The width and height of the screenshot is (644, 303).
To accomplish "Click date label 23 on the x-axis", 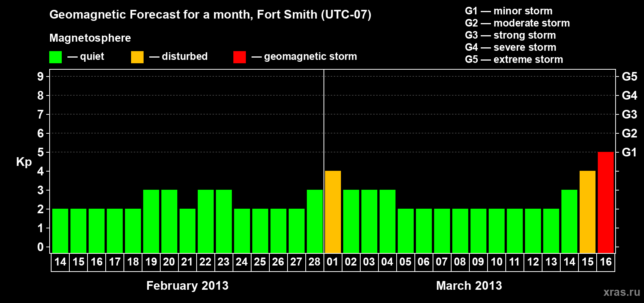I will (x=224, y=262).
